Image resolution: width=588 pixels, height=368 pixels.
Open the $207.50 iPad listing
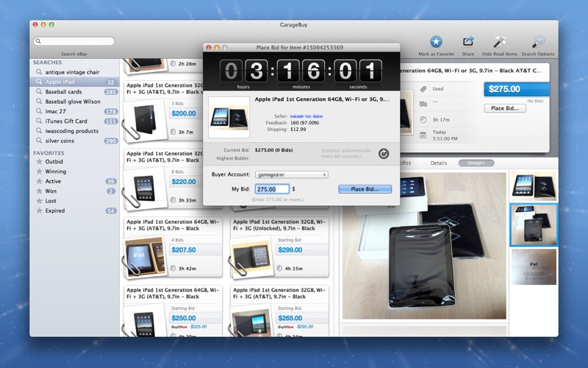(173, 247)
